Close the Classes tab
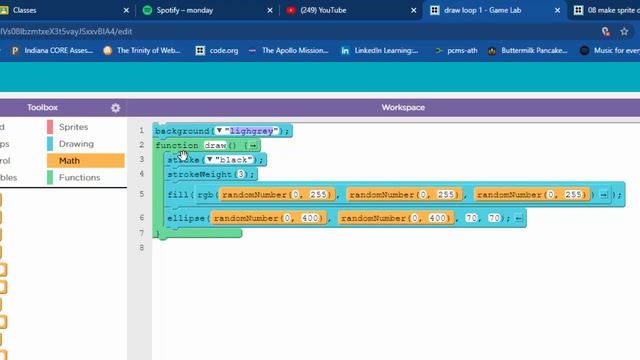Image resolution: width=640 pixels, height=360 pixels. tap(126, 11)
